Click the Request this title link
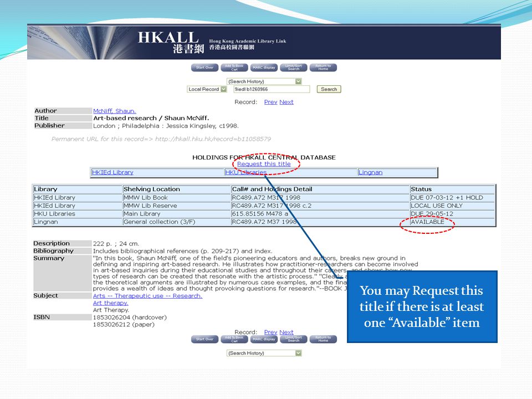Viewport: 532px width, 399px height. (264, 164)
